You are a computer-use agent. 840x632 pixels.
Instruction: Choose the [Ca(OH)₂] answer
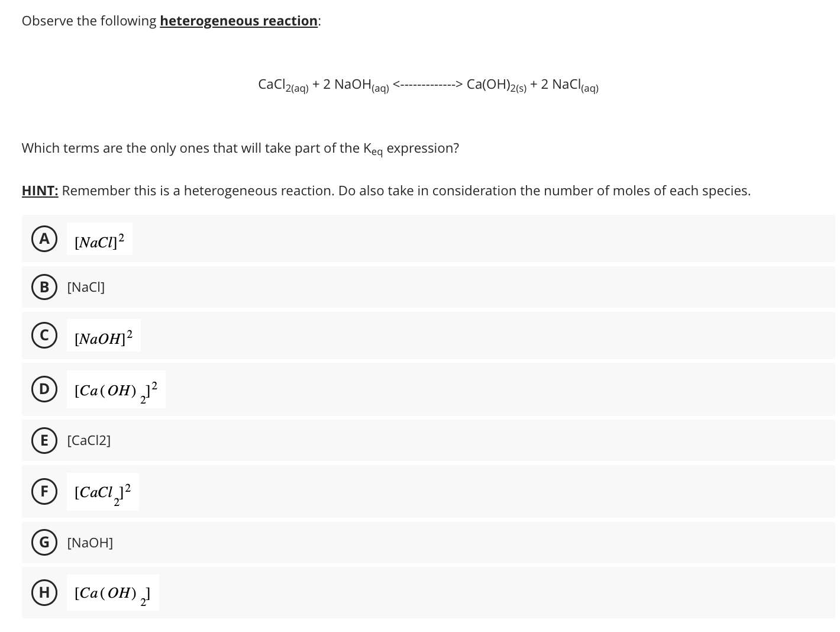(112, 593)
